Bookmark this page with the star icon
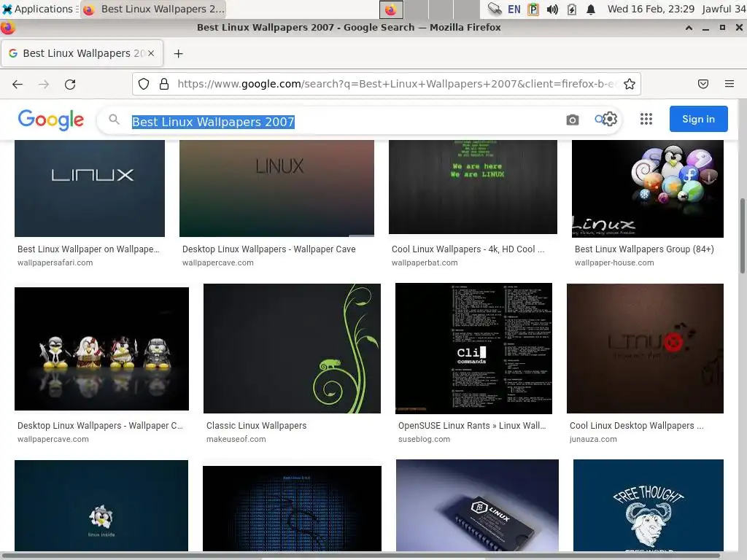This screenshot has height=560, width=747. [x=630, y=85]
